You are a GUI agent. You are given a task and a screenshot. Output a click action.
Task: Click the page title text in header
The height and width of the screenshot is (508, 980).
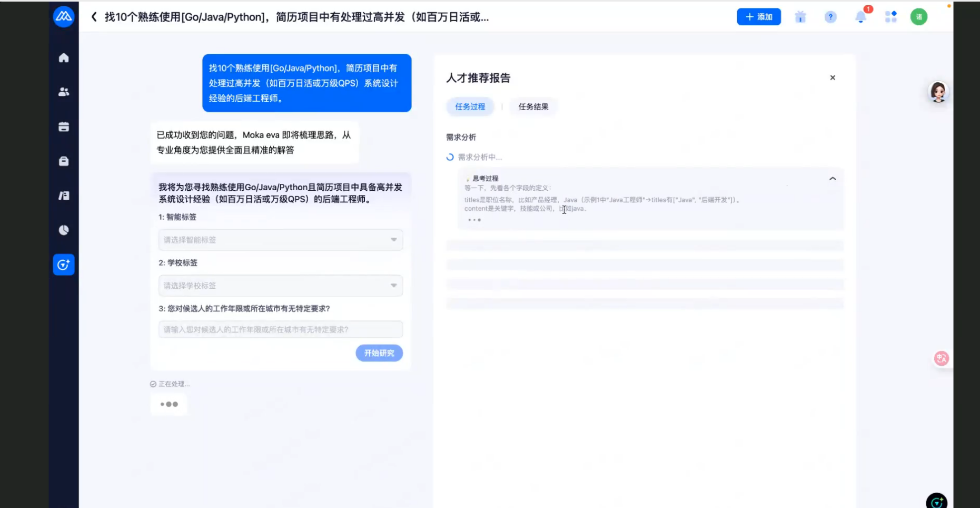pos(296,17)
